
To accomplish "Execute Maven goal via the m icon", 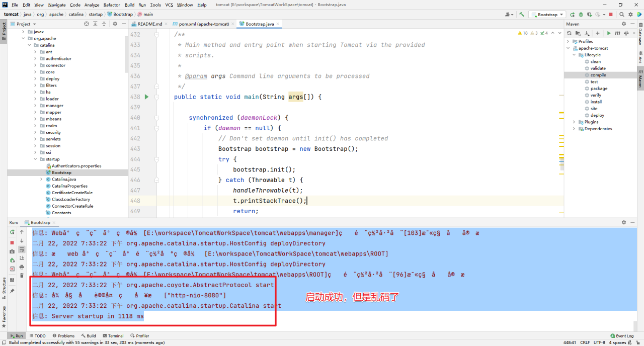I will pyautogui.click(x=617, y=33).
